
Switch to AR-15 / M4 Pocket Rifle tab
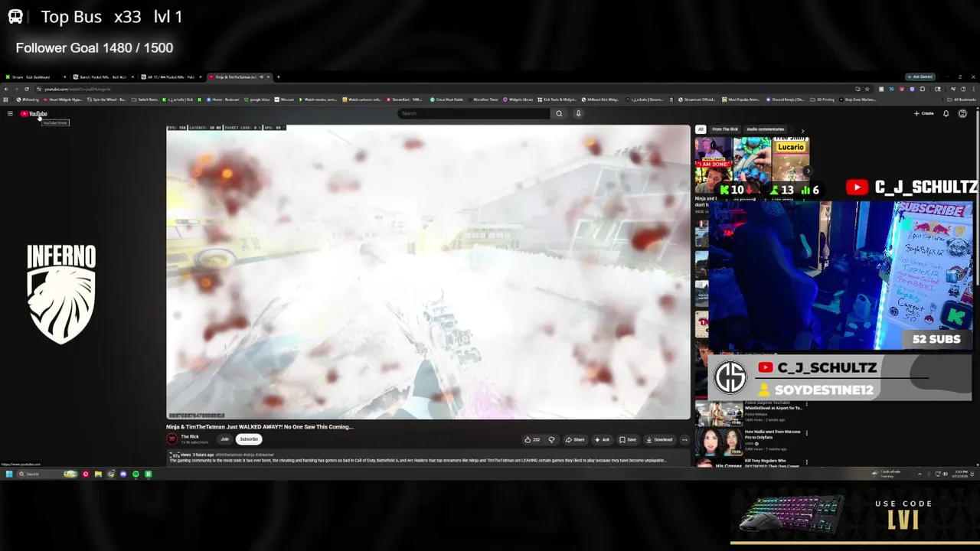click(171, 77)
